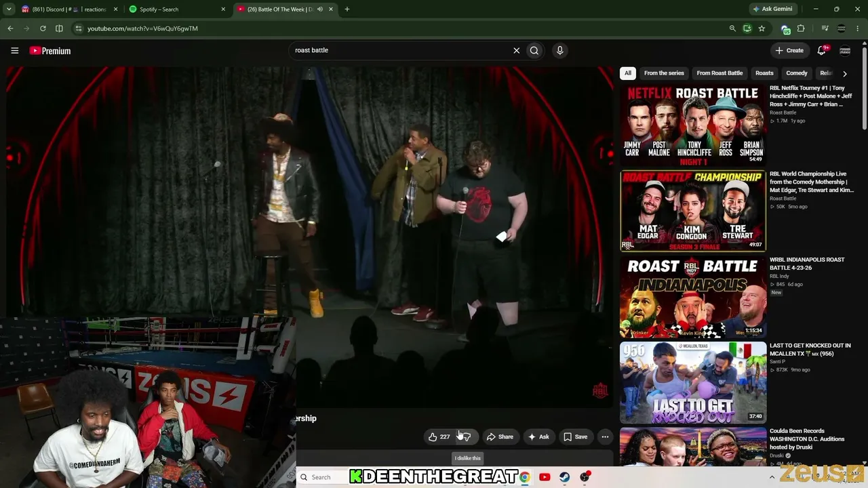
Task: Select the 'All' filter chip
Action: point(628,73)
